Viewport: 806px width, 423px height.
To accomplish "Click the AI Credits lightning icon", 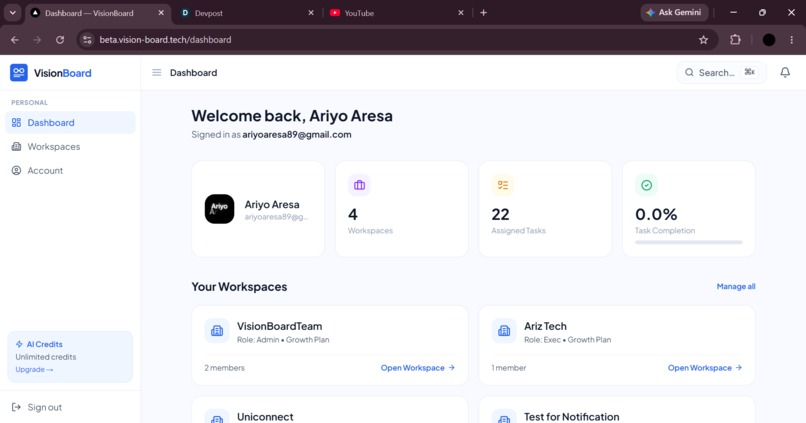I will point(19,344).
